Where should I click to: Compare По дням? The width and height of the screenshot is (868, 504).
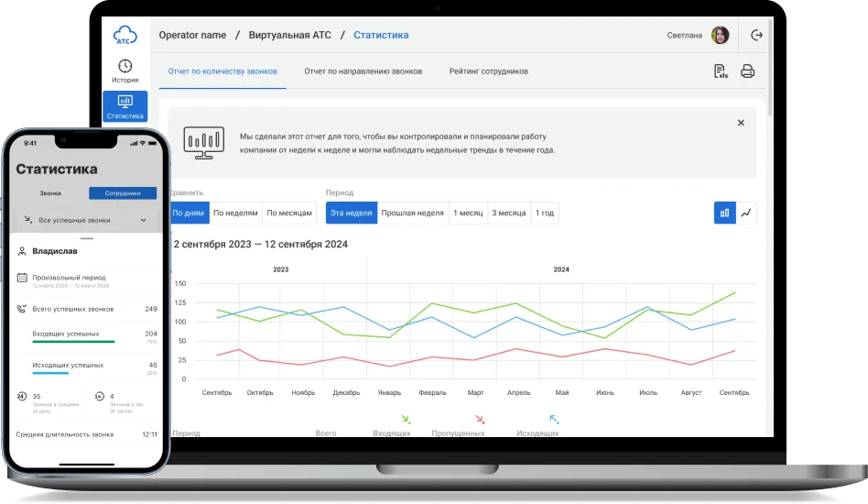click(189, 213)
